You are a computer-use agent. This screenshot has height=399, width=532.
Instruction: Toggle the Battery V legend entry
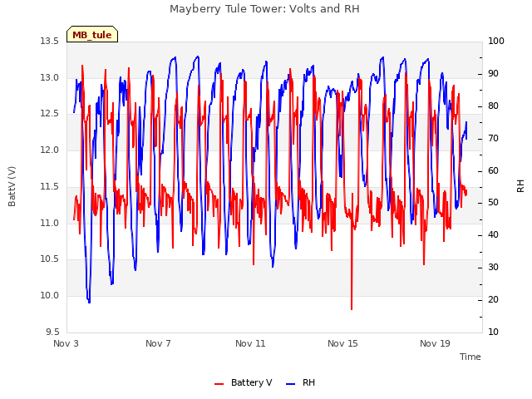pyautogui.click(x=243, y=382)
